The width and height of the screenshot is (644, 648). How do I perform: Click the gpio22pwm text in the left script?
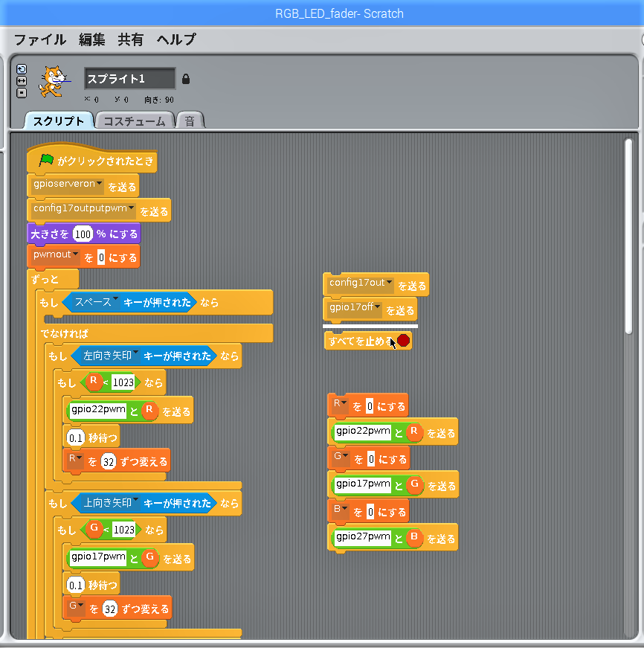pos(98,409)
